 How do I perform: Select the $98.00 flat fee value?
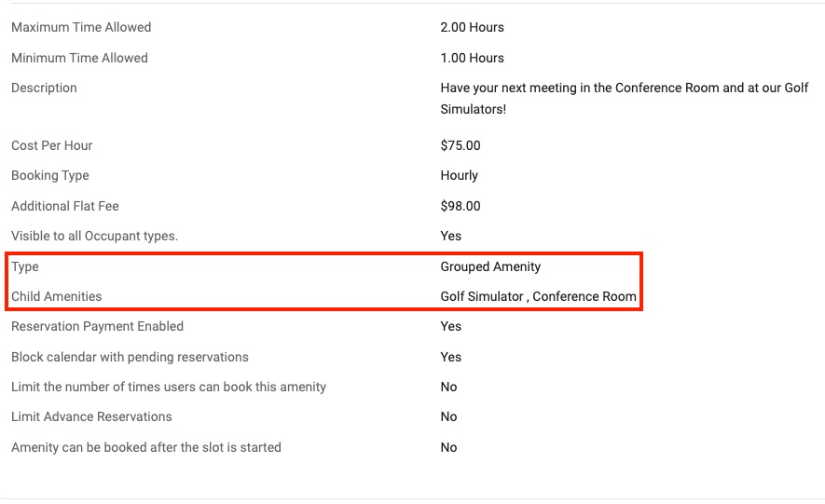(x=461, y=206)
